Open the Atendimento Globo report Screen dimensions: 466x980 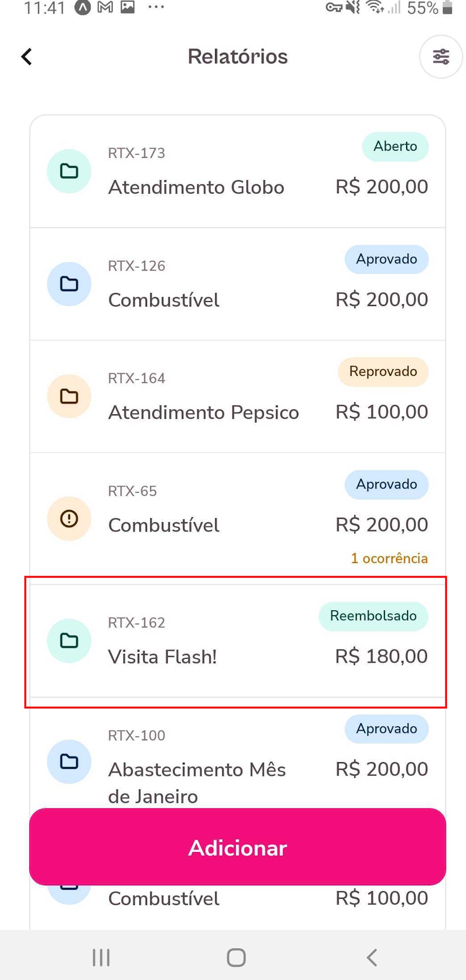pyautogui.click(x=196, y=187)
